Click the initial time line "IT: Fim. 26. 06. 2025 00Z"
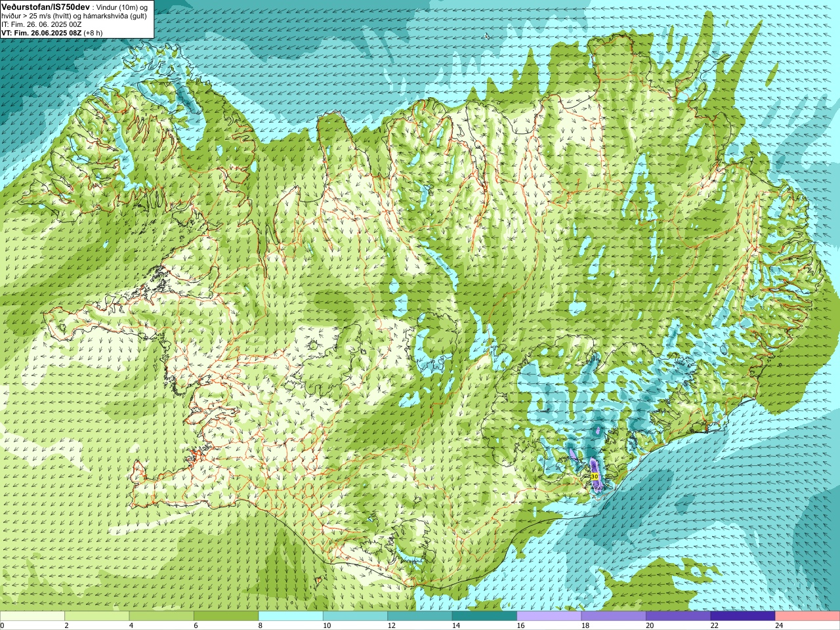Image resolution: width=840 pixels, height=630 pixels. 41,24
